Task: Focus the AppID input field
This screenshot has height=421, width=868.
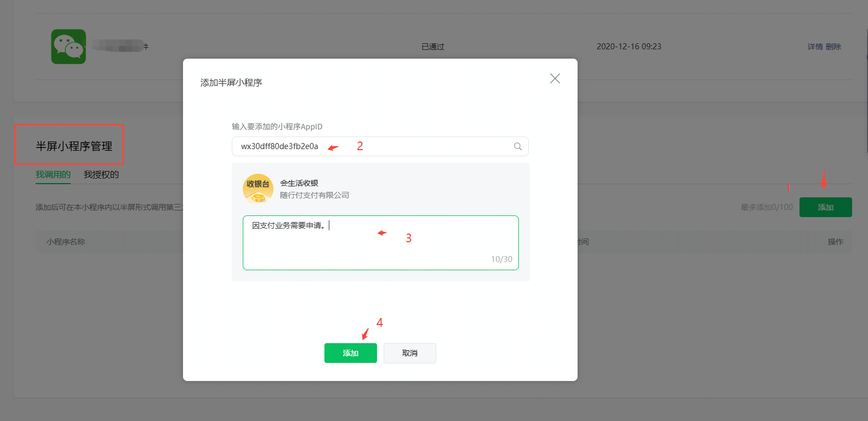Action: (380, 146)
